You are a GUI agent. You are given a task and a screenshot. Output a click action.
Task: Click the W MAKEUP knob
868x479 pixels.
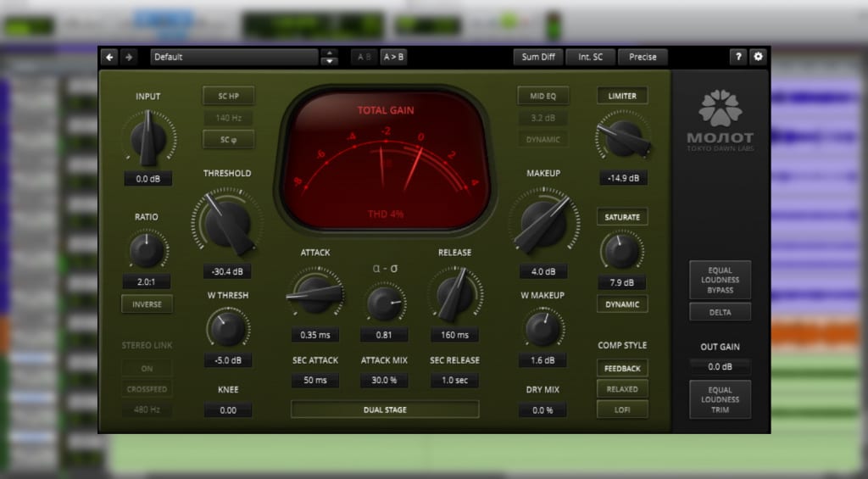(x=543, y=328)
